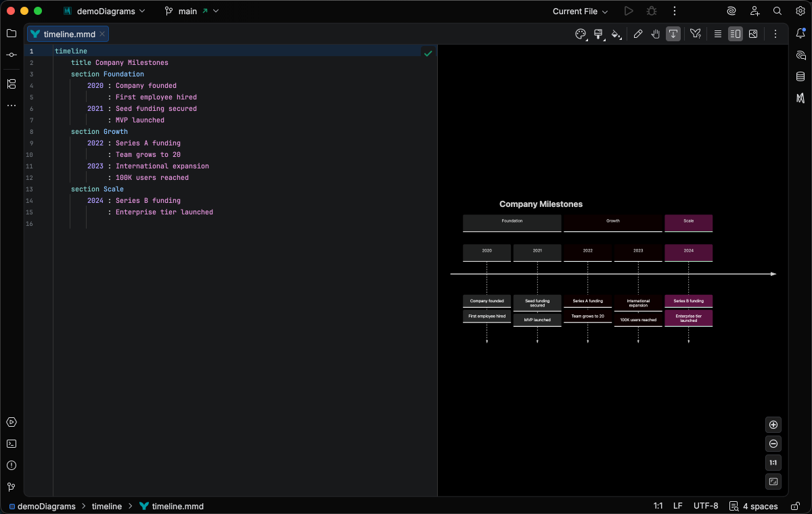The width and height of the screenshot is (812, 514).
Task: Click the Scale section block in preview
Action: [688, 223]
